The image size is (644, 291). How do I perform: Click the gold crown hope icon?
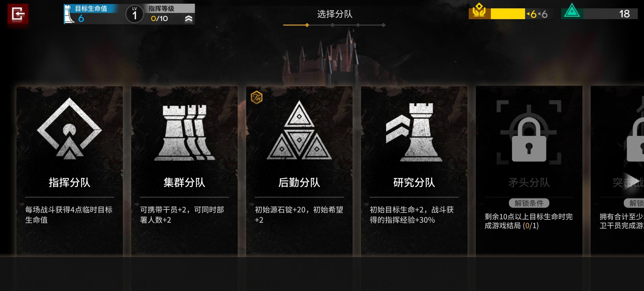coord(479,11)
